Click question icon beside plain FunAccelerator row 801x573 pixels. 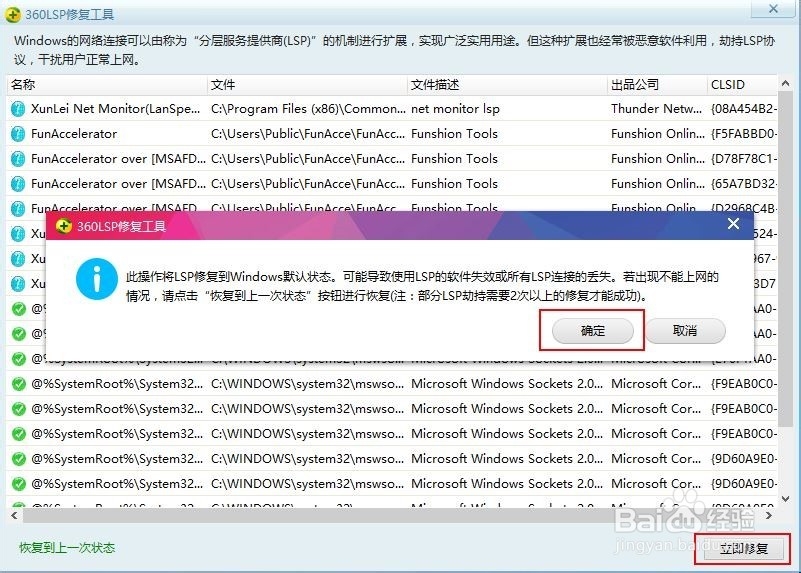18,134
